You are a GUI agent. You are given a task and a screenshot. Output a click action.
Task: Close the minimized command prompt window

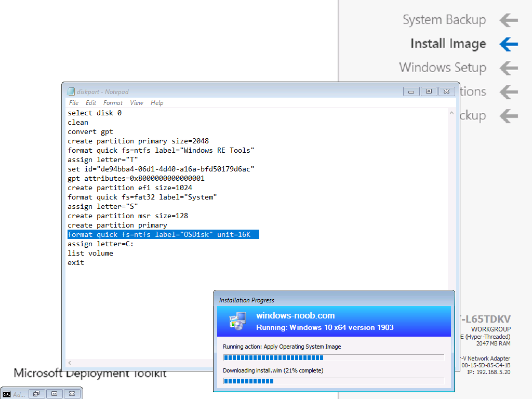tap(72, 394)
